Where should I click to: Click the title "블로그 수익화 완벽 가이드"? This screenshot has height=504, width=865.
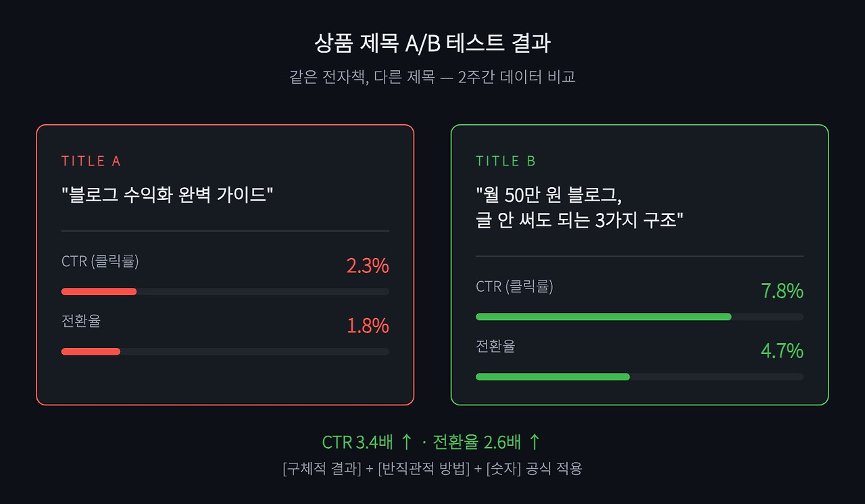[167, 195]
